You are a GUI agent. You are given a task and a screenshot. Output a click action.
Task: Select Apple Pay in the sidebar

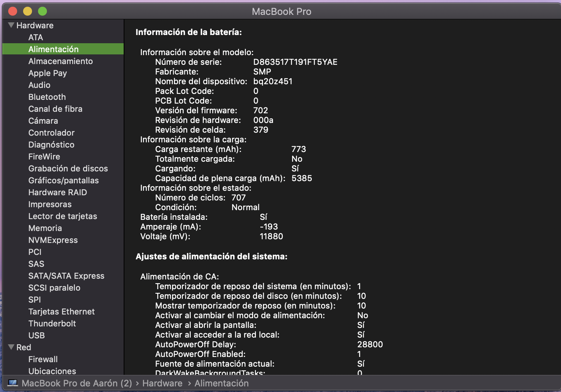click(48, 73)
